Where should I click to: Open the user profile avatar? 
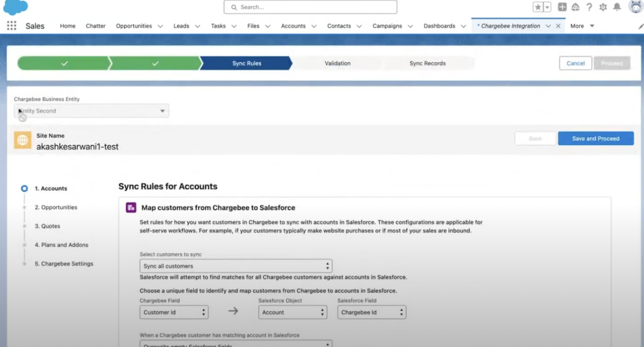click(635, 7)
